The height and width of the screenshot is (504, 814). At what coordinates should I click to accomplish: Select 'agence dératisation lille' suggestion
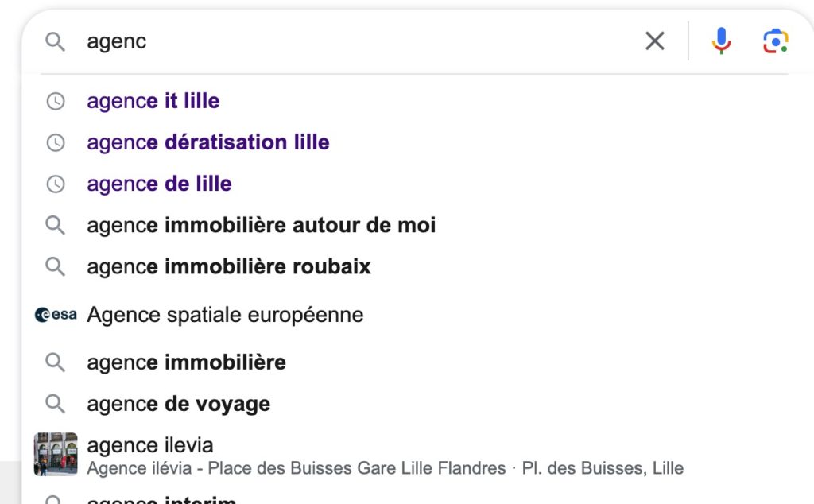click(x=207, y=142)
